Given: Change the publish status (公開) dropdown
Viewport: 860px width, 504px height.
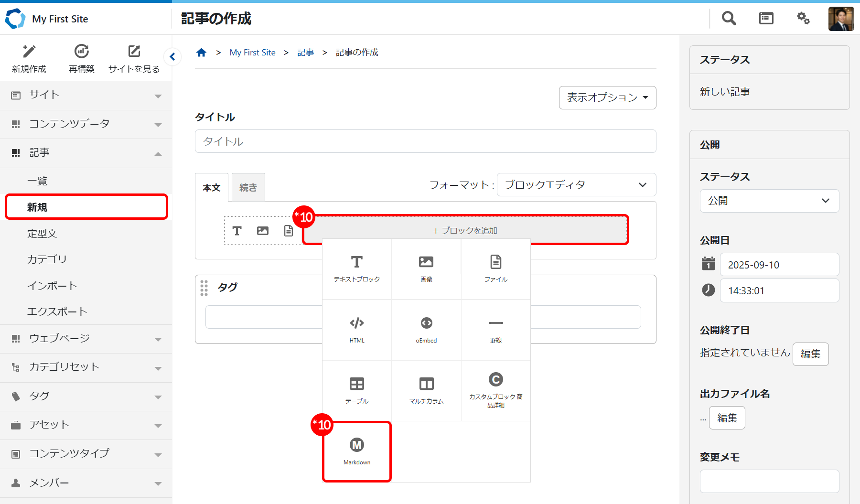Looking at the screenshot, I should coord(769,201).
